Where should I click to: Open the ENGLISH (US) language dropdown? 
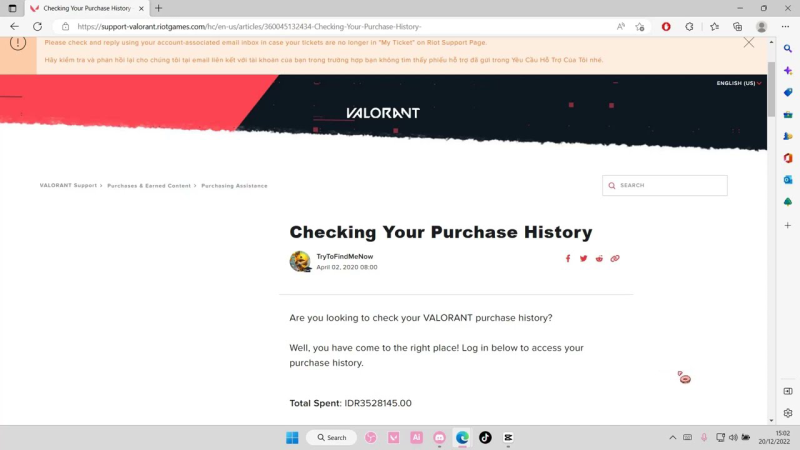739,83
